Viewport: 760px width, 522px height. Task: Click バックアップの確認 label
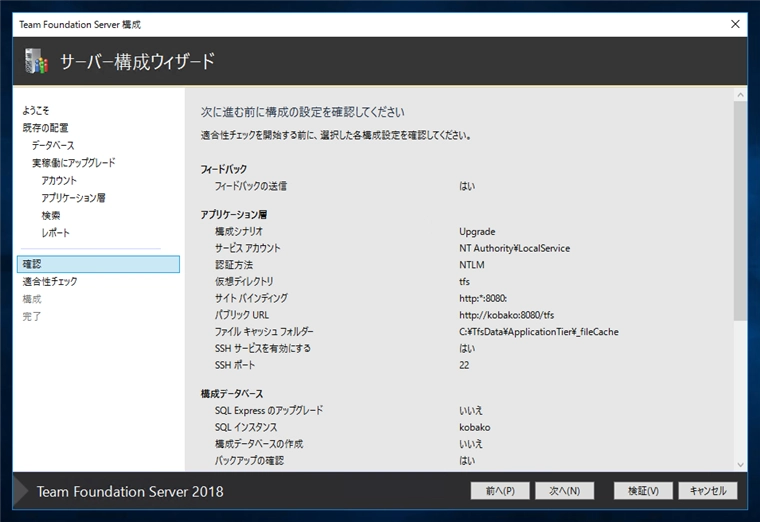(x=249, y=460)
